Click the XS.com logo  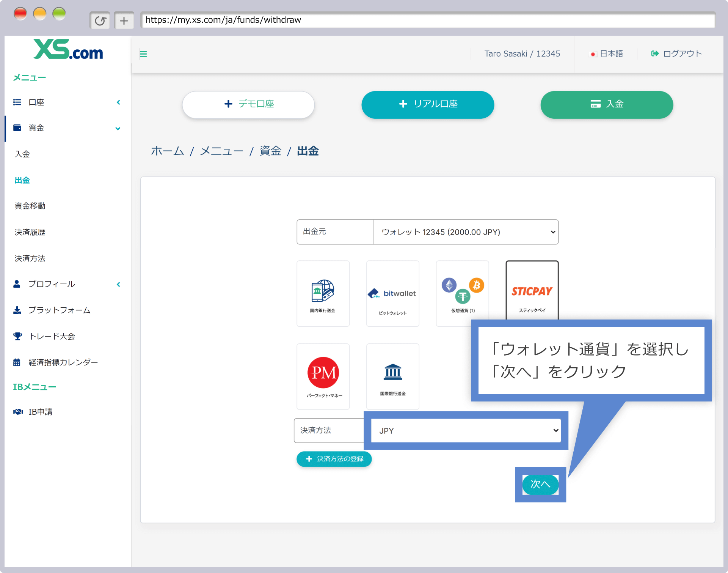tap(68, 50)
